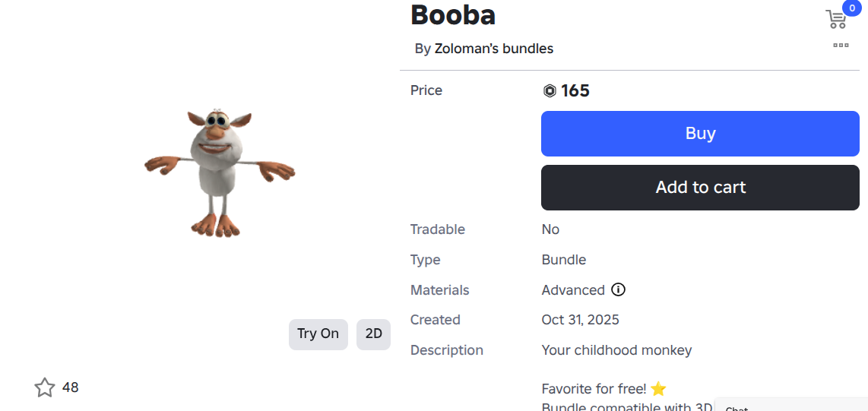The width and height of the screenshot is (868, 411).
Task: Click the yellow star emoji in the description
Action: [658, 389]
